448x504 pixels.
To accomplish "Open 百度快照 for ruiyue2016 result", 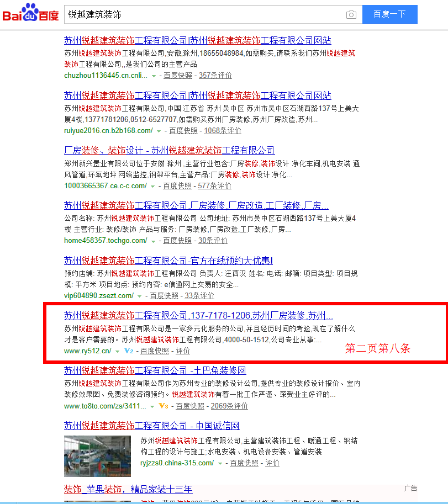I will click(183, 130).
